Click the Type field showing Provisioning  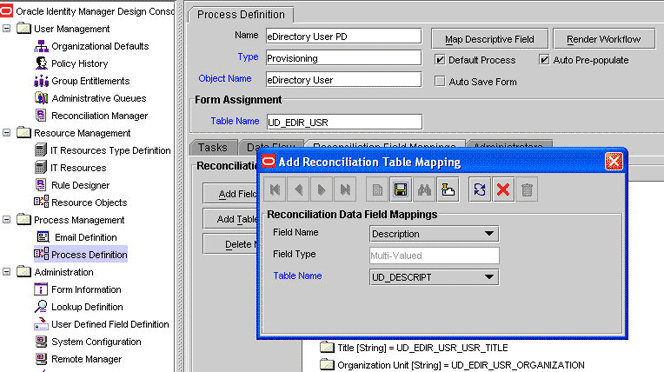click(x=344, y=58)
